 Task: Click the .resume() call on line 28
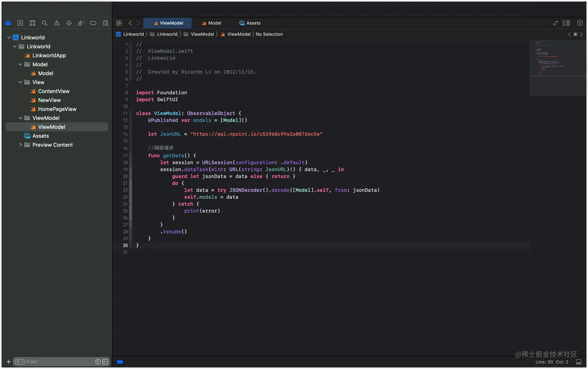pos(173,232)
